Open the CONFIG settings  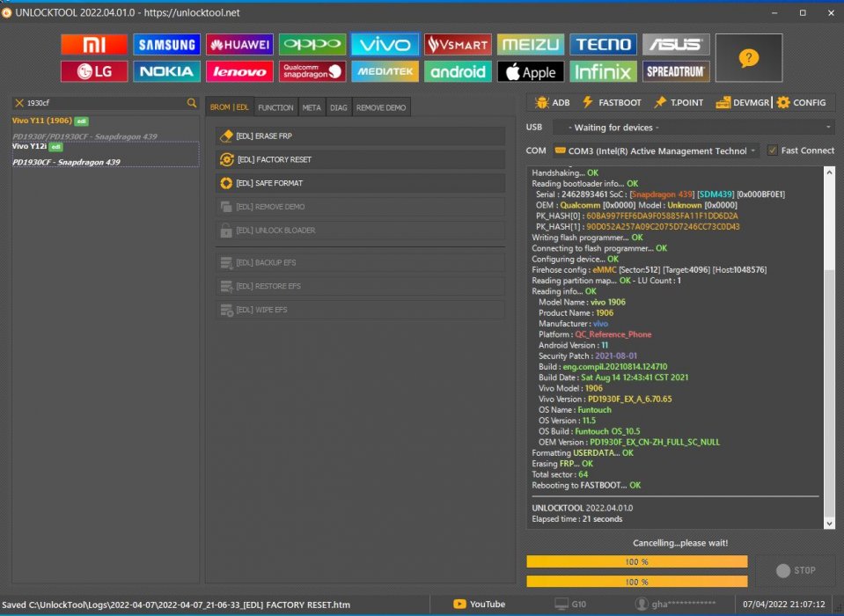click(802, 102)
